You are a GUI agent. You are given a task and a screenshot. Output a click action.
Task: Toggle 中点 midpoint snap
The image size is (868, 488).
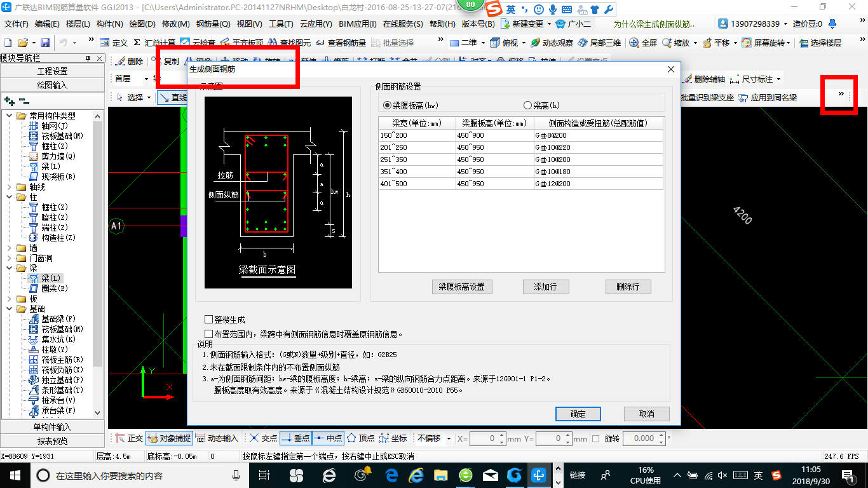328,438
